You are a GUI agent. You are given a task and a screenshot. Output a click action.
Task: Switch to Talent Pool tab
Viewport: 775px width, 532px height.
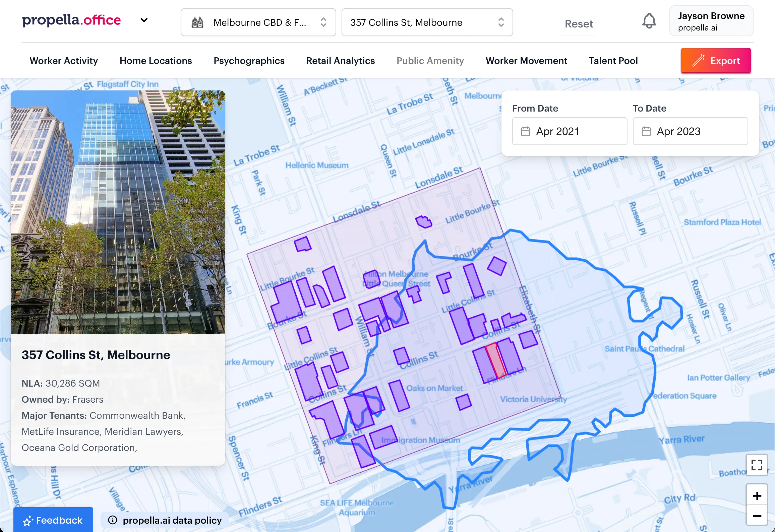coord(613,61)
